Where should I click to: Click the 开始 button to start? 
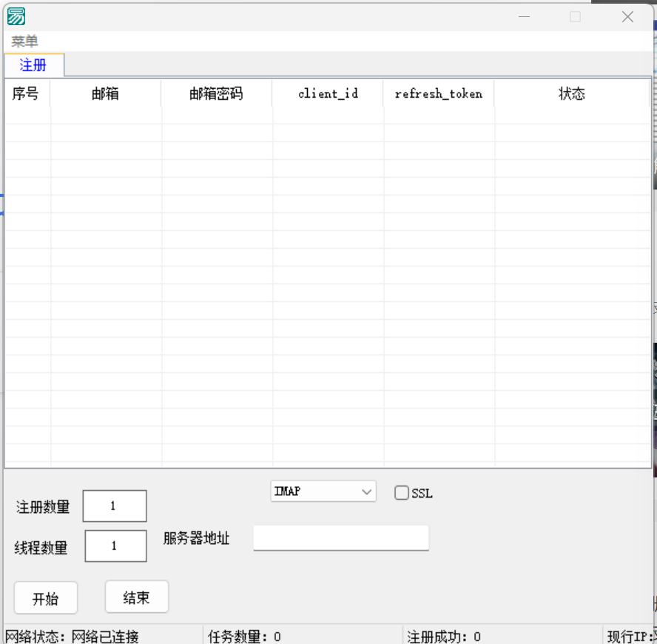(x=45, y=597)
